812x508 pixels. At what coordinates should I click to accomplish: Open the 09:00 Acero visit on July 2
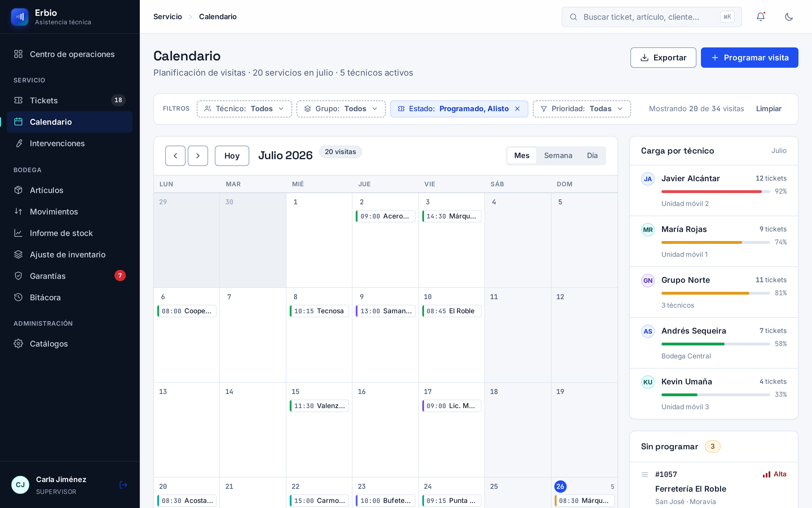point(385,216)
